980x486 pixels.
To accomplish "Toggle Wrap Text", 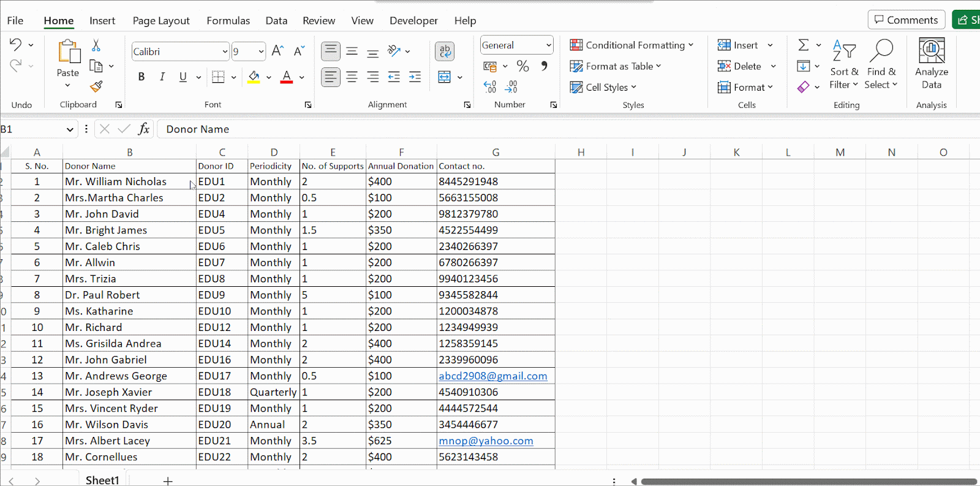I will pyautogui.click(x=445, y=51).
